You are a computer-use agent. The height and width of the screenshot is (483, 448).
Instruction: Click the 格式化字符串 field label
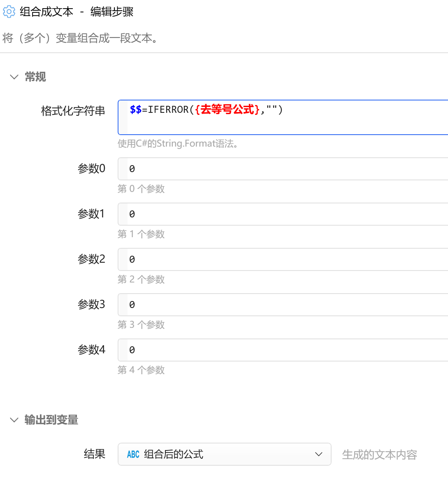tap(73, 111)
